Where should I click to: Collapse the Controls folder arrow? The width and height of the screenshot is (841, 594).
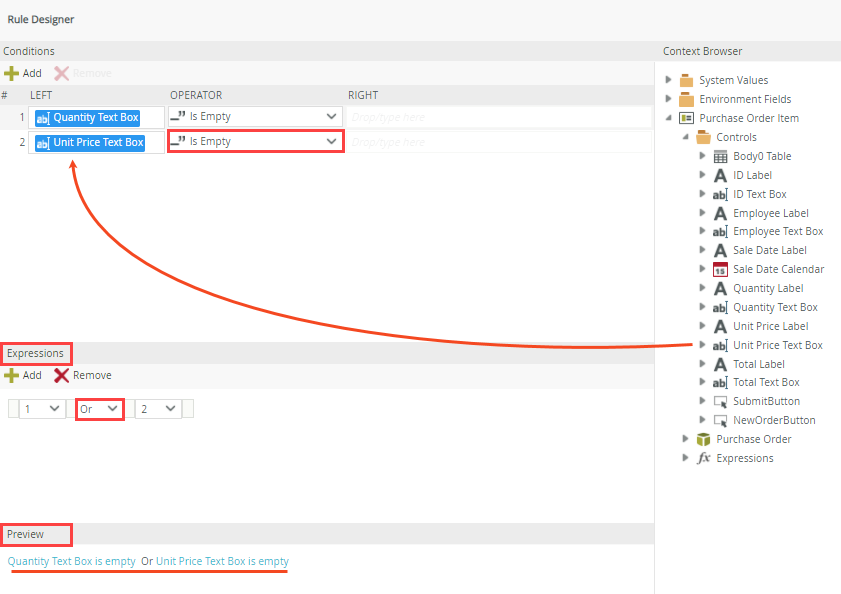coord(685,137)
